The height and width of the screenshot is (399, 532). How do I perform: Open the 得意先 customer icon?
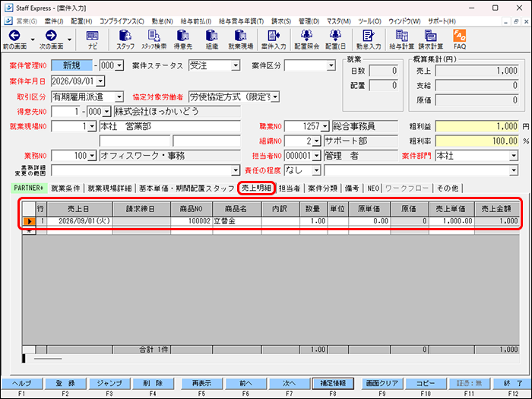point(183,40)
